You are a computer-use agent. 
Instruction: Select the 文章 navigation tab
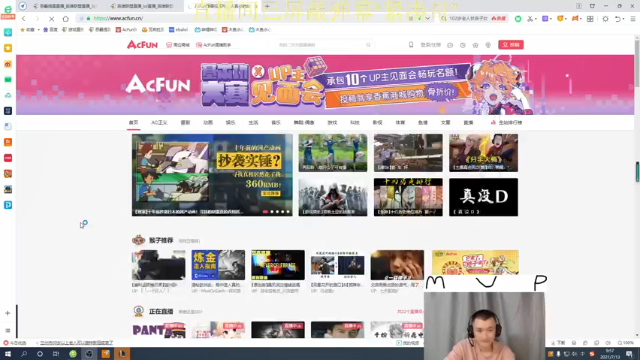coord(445,122)
